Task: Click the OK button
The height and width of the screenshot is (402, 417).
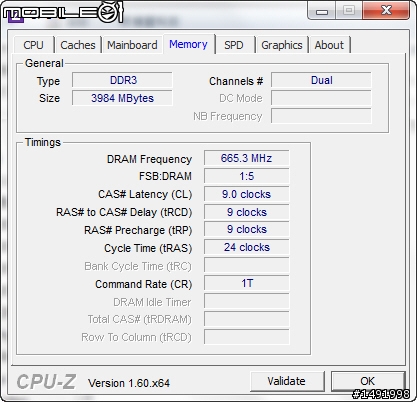Action: pos(368,381)
